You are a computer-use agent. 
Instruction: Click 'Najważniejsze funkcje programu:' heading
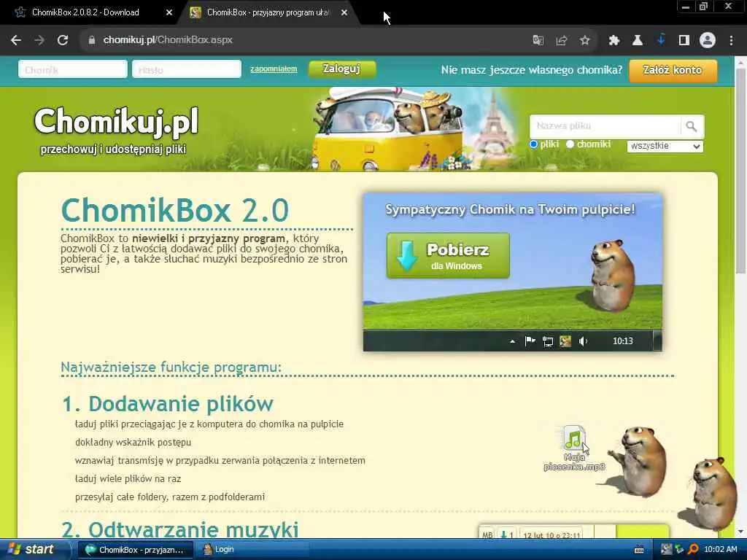(171, 367)
